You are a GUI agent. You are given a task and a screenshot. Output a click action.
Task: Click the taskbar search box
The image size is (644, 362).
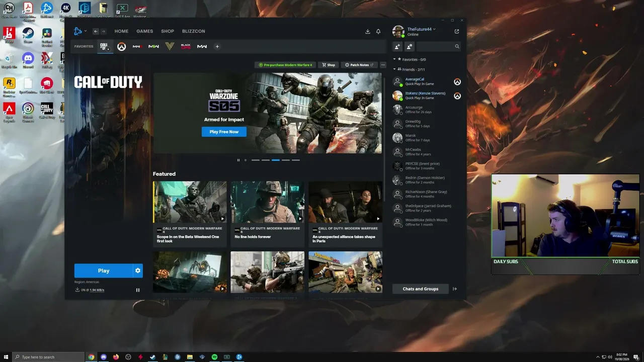48,357
